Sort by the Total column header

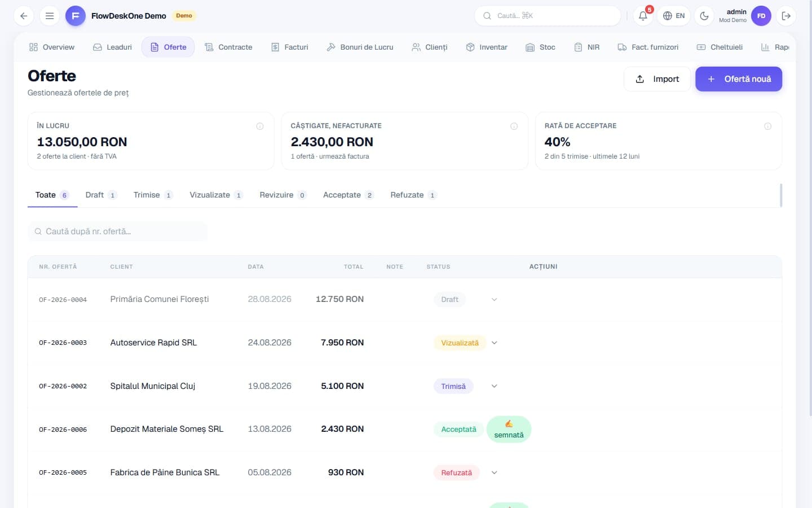tap(354, 266)
